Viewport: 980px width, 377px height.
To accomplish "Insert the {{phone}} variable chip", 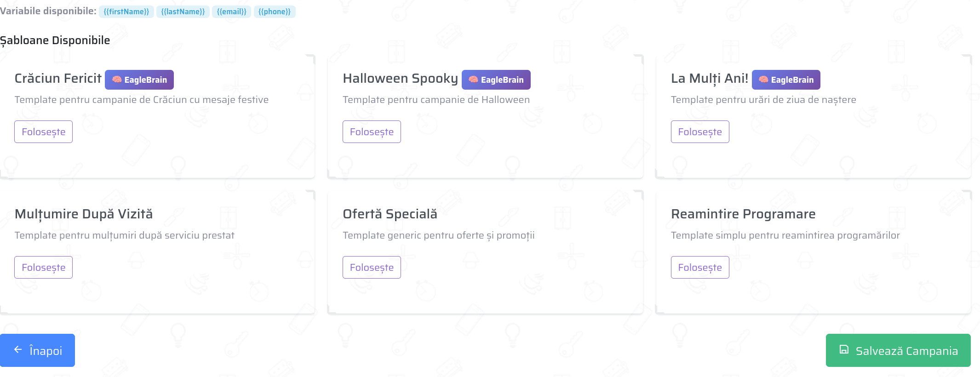I will [x=275, y=11].
